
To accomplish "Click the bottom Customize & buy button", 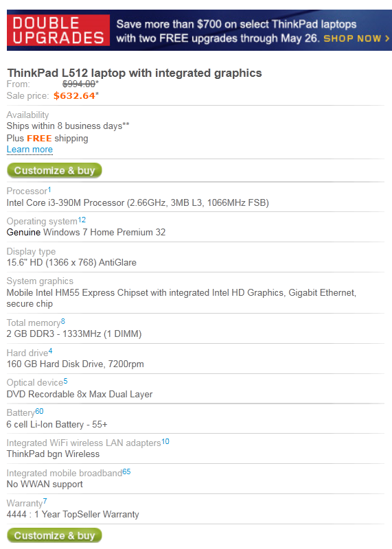I will pyautogui.click(x=54, y=535).
